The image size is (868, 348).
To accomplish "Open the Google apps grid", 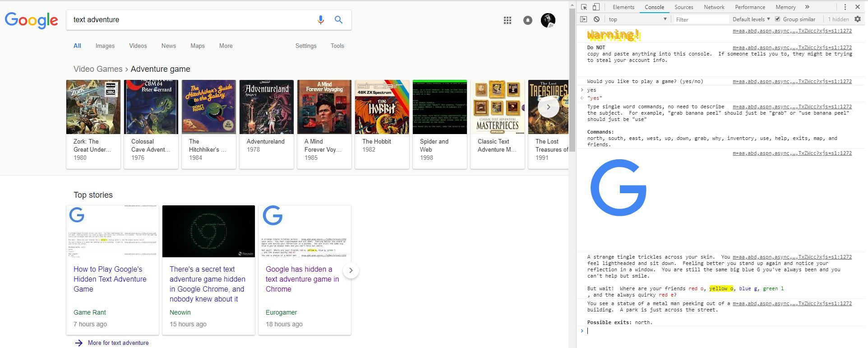I will click(508, 20).
